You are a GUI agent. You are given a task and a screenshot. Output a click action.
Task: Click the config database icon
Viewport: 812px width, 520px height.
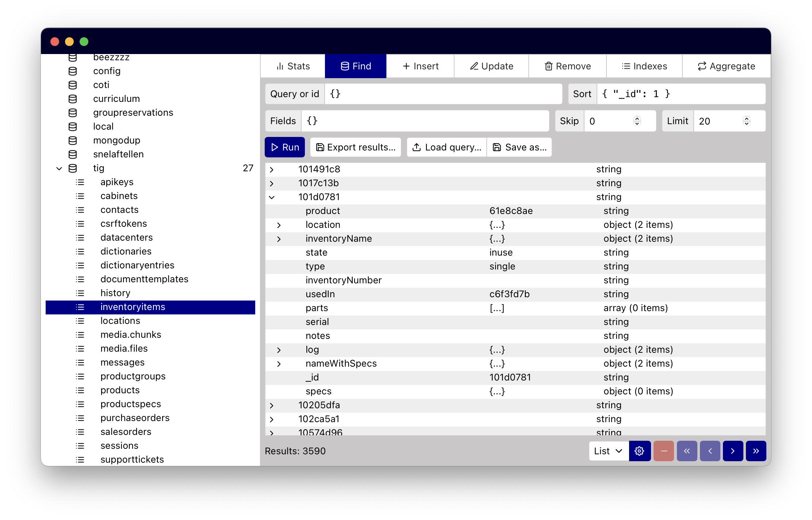(x=73, y=71)
